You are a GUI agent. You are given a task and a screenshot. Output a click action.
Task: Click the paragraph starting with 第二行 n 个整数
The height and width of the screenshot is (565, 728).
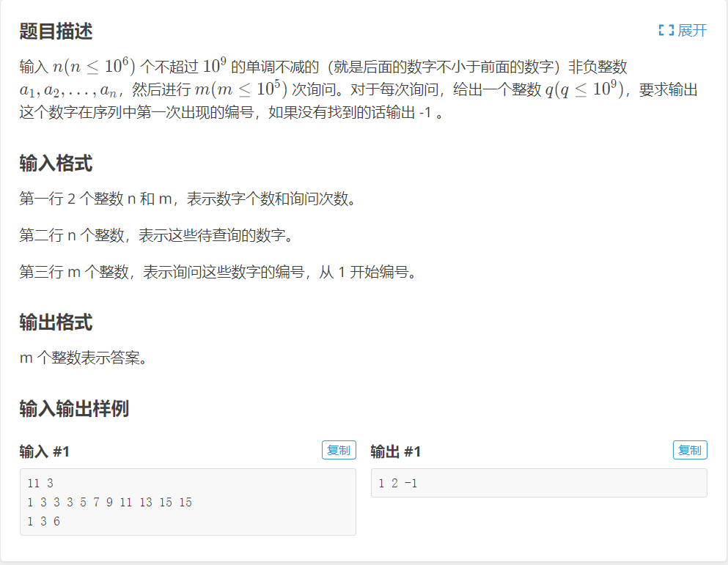click(x=158, y=235)
